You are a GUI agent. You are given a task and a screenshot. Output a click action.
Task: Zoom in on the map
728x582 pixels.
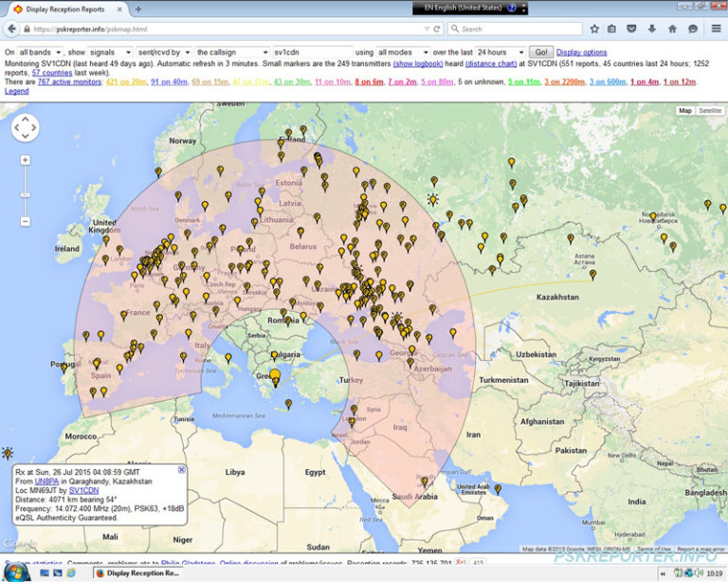coord(26,159)
